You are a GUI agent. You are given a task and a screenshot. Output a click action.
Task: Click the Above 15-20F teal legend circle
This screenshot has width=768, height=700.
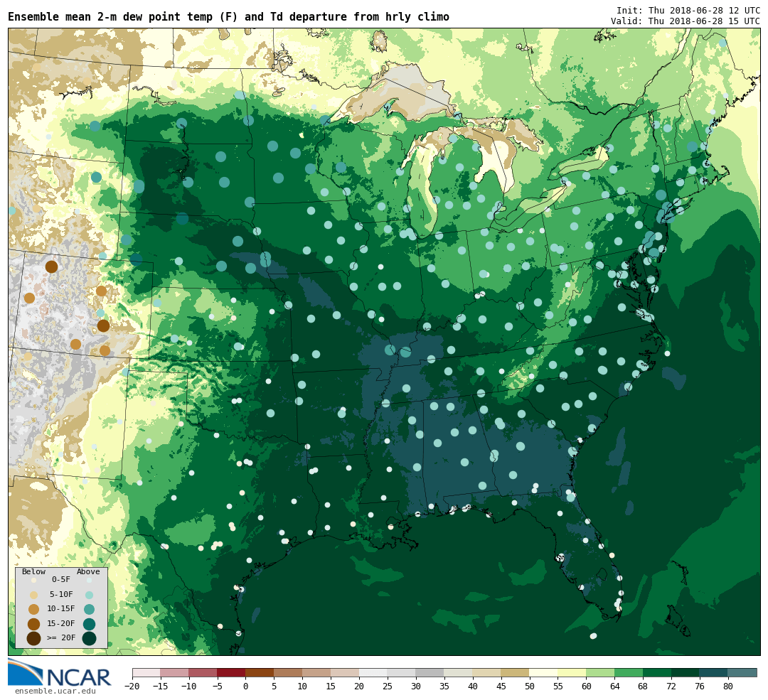(x=89, y=624)
